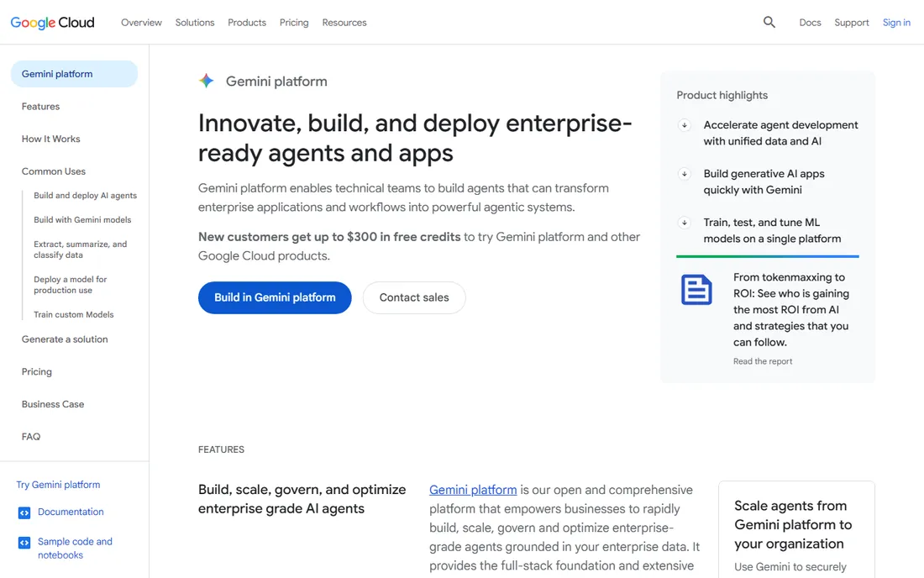Click the Gemini sparkle icon beside the title
This screenshot has width=924, height=578.
click(x=207, y=81)
